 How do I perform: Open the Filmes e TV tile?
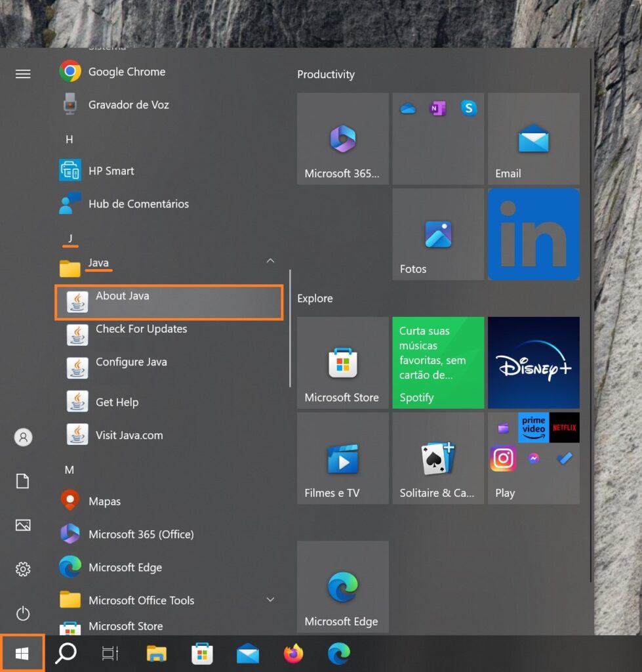pyautogui.click(x=342, y=458)
